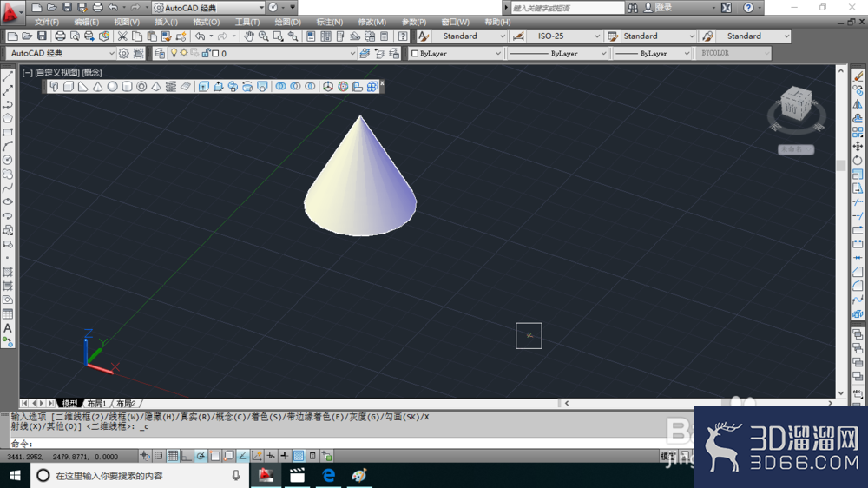Image resolution: width=868 pixels, height=488 pixels.
Task: Select the Sphere solid tool
Action: [112, 87]
